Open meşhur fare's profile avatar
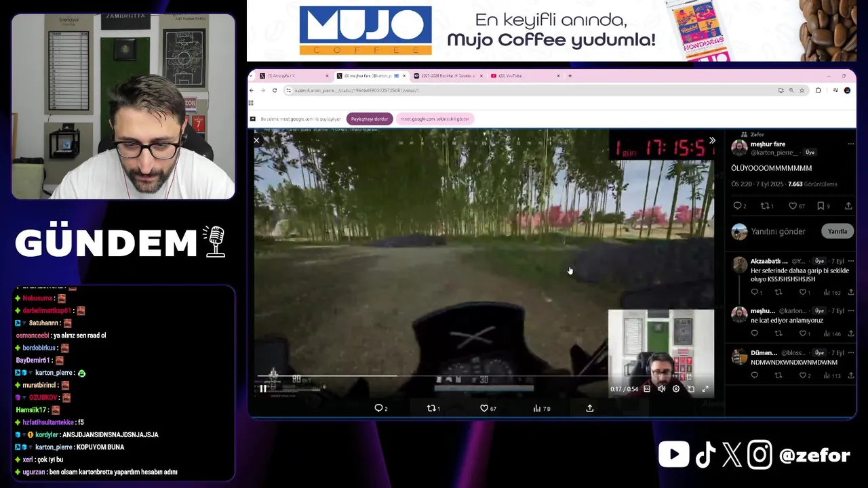Image resolution: width=868 pixels, height=488 pixels. point(739,148)
